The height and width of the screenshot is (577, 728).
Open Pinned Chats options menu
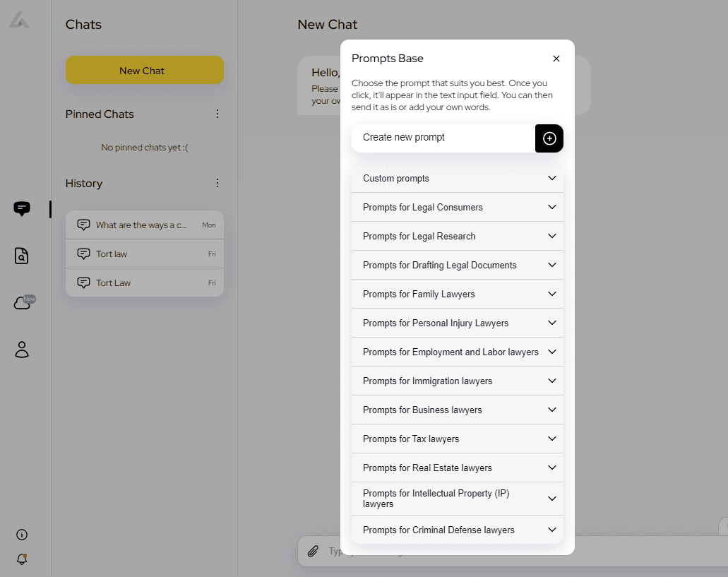pyautogui.click(x=217, y=114)
